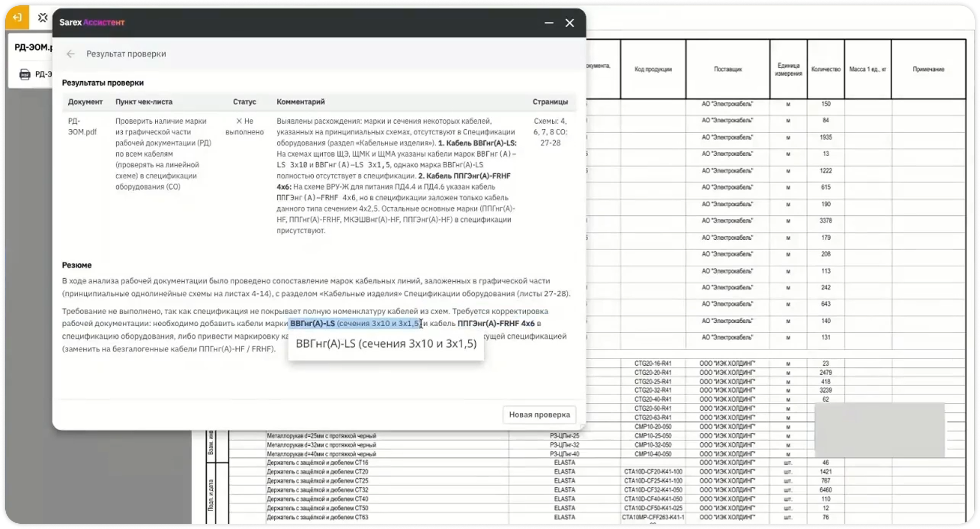Viewport: 980px width, 529px height.
Task: Go back using the arrow next to Результат проверки
Action: pos(70,54)
